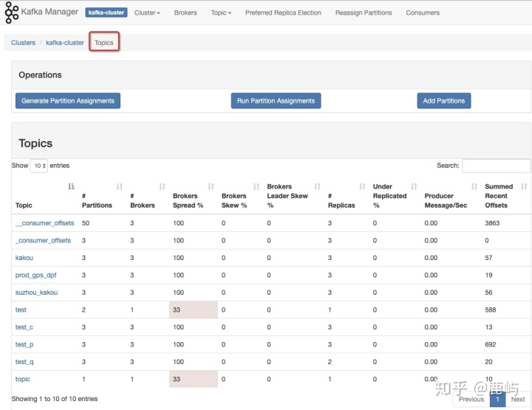Sort by Brokers Spread % arrow icon

click(x=211, y=186)
